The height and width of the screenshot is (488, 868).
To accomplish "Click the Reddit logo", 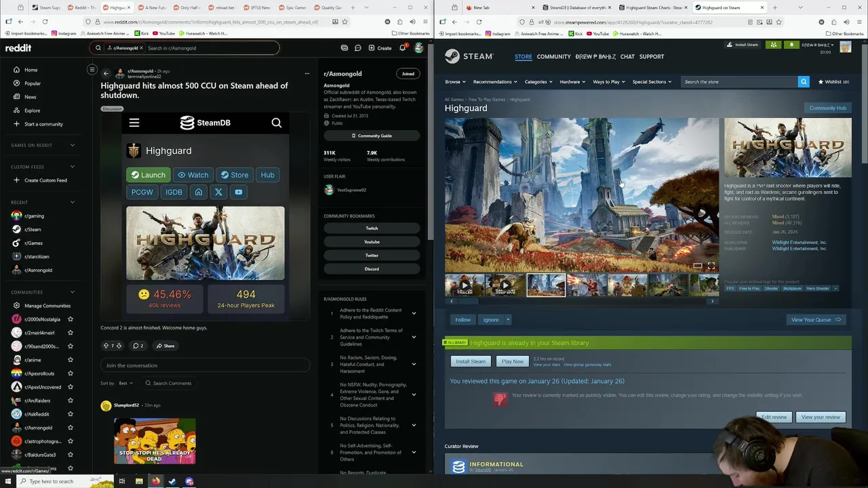I will coord(18,48).
